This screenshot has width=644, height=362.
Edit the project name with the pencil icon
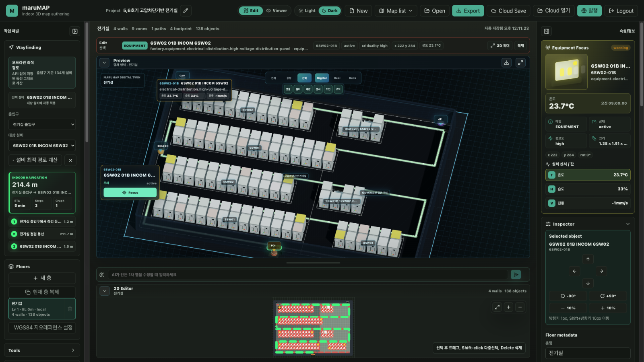coord(186,11)
